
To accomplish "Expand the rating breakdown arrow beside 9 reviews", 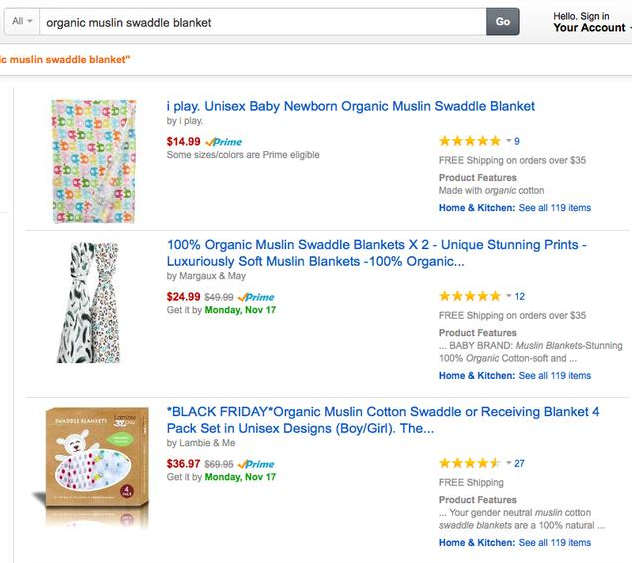I will (x=508, y=141).
